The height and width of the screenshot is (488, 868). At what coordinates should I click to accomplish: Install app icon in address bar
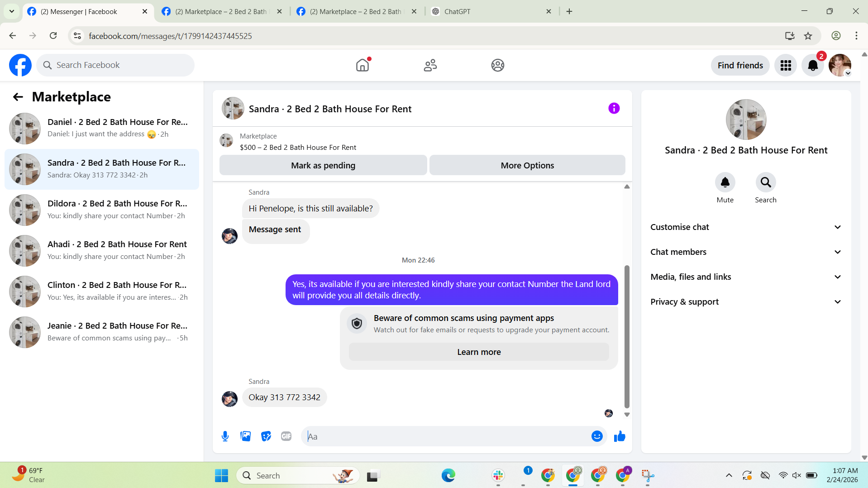point(790,36)
